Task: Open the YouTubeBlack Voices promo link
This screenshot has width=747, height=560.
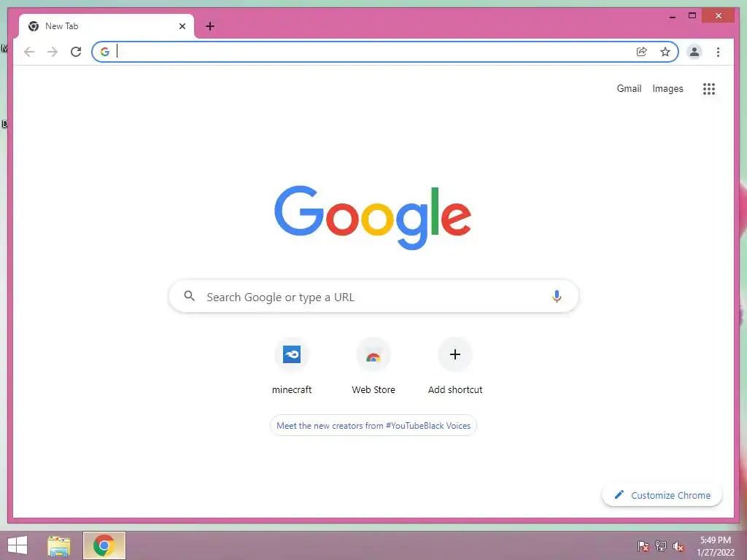Action: [x=373, y=426]
